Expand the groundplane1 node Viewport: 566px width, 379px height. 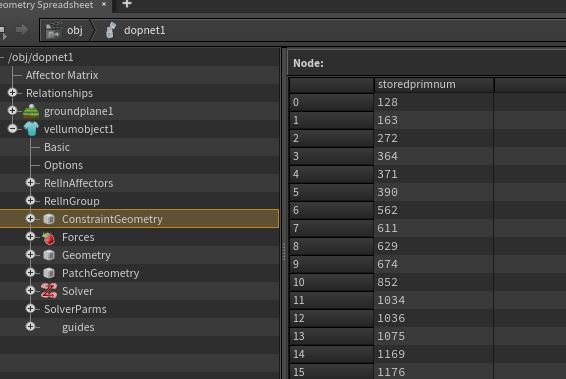pos(13,110)
